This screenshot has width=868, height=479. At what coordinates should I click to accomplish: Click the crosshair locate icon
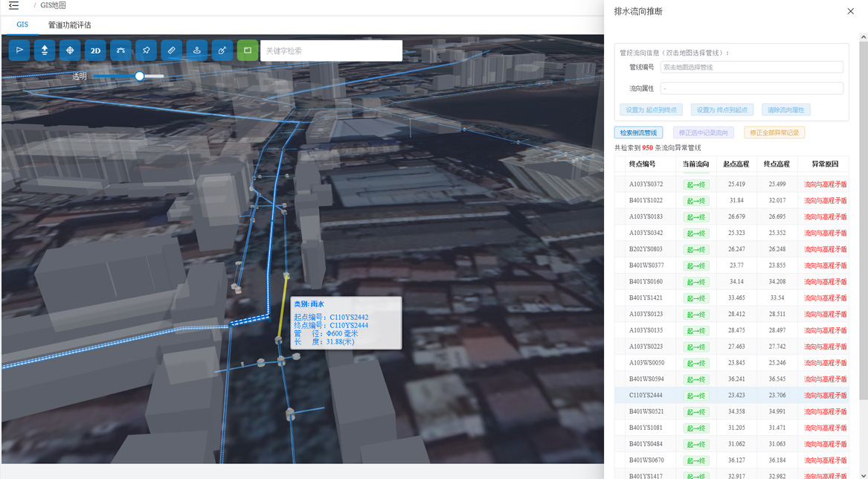click(x=70, y=51)
